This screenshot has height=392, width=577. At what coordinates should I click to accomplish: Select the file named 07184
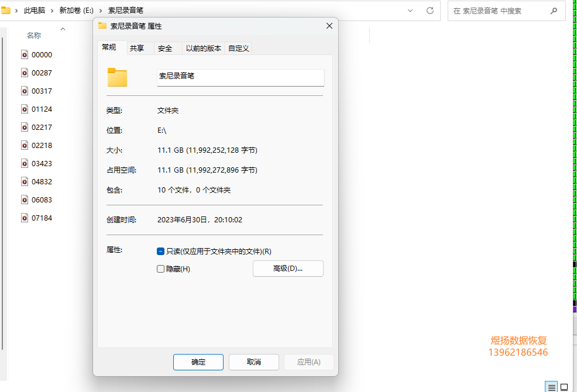point(42,218)
